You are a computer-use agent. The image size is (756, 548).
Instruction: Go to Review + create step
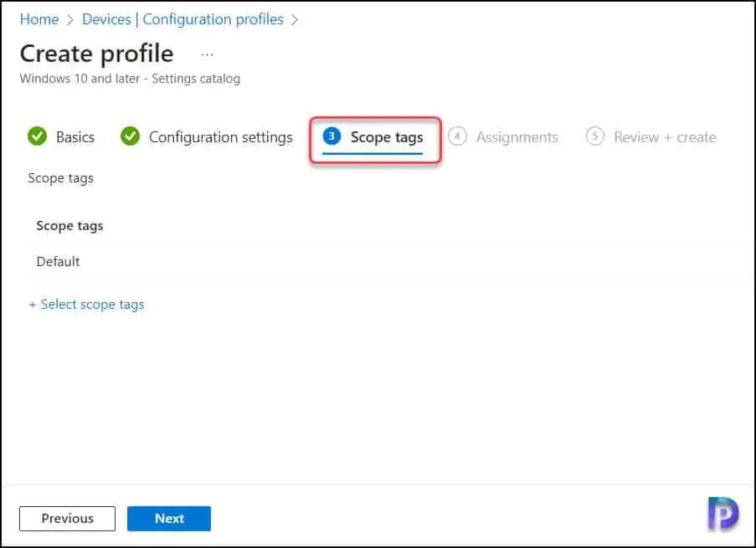click(665, 137)
